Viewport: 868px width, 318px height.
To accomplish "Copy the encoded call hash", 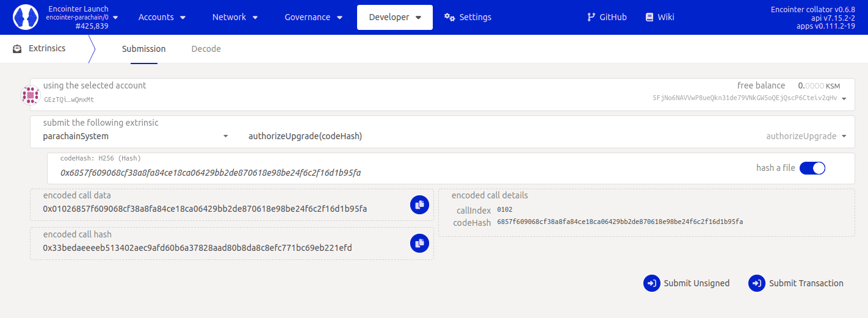I will [419, 244].
